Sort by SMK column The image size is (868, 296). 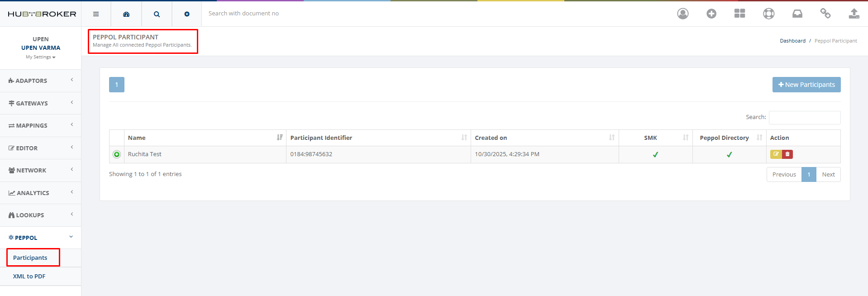pos(656,138)
